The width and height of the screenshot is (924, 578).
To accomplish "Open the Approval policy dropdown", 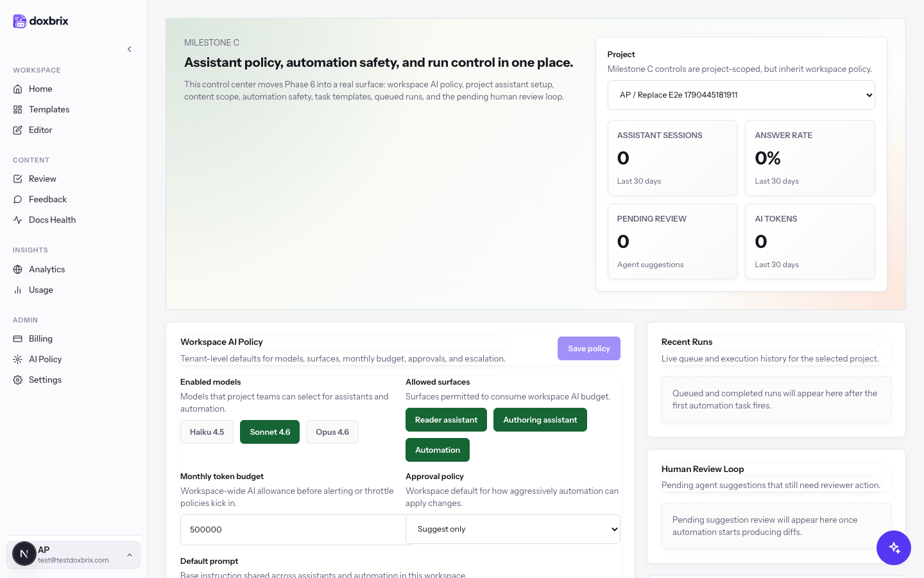I will point(513,529).
